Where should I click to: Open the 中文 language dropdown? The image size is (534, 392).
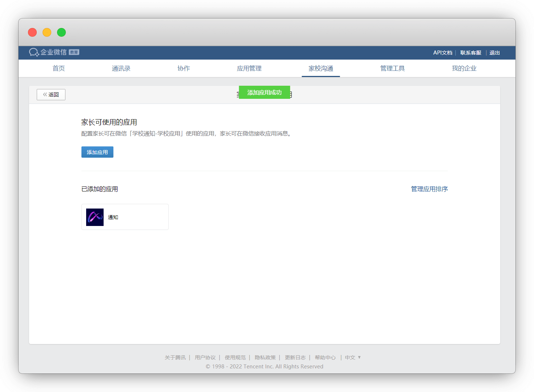[353, 357]
